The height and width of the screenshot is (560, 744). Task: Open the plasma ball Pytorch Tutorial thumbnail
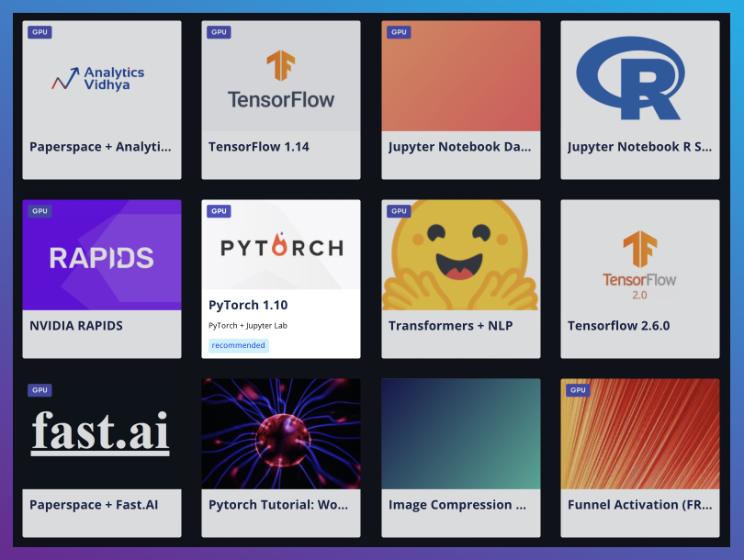[x=281, y=434]
